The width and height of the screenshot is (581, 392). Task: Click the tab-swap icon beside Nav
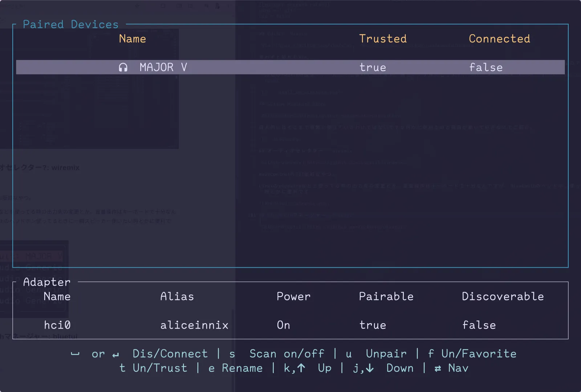pos(438,368)
